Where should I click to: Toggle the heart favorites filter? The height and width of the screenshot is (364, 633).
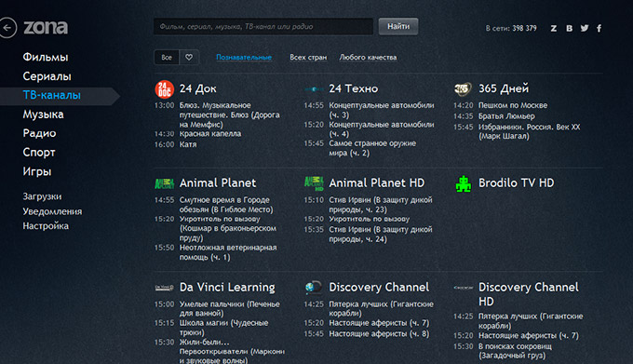tap(189, 58)
